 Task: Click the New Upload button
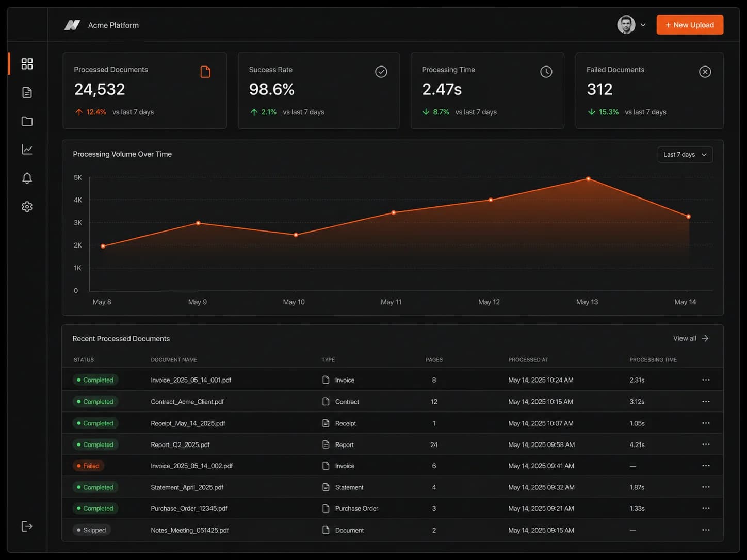point(690,25)
